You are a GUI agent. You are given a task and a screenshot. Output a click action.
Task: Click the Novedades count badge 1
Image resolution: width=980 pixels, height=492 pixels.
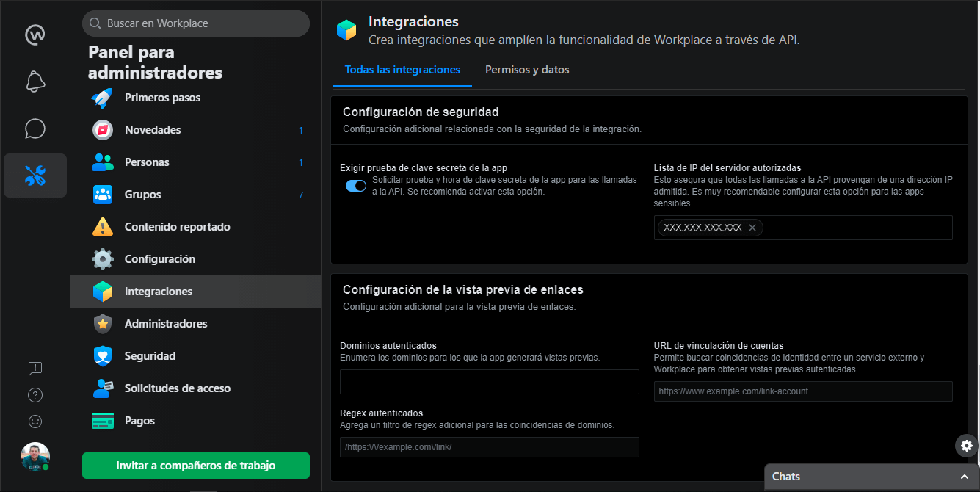(x=301, y=130)
